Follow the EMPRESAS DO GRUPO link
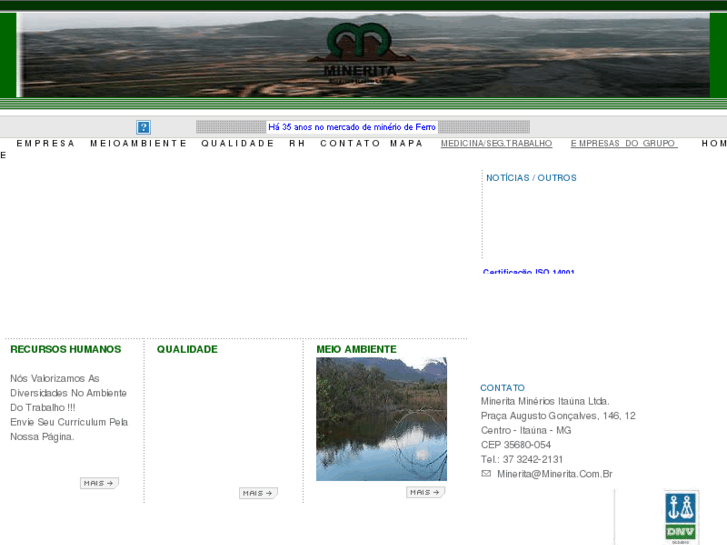 click(x=624, y=143)
